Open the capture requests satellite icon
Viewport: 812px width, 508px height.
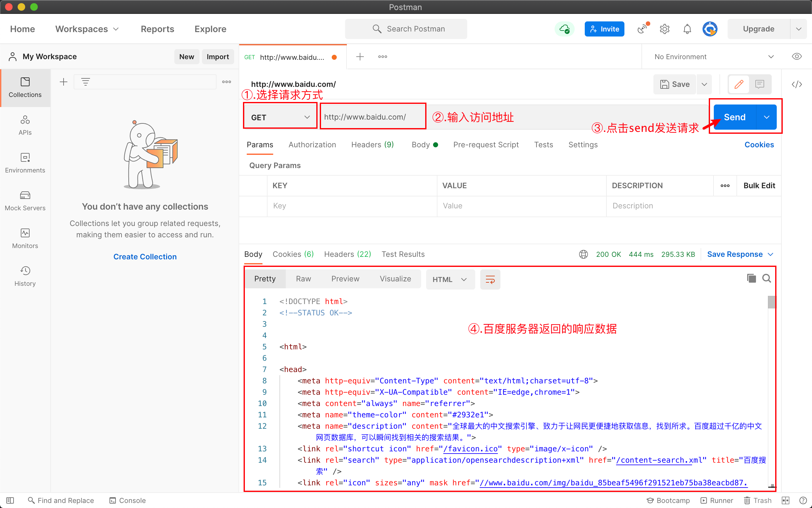click(643, 29)
